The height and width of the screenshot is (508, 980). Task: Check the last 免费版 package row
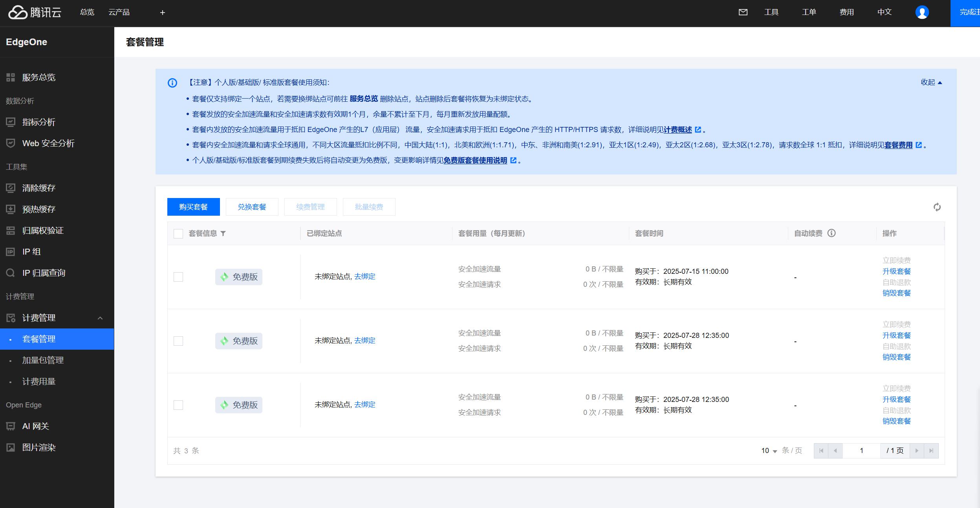coord(178,405)
